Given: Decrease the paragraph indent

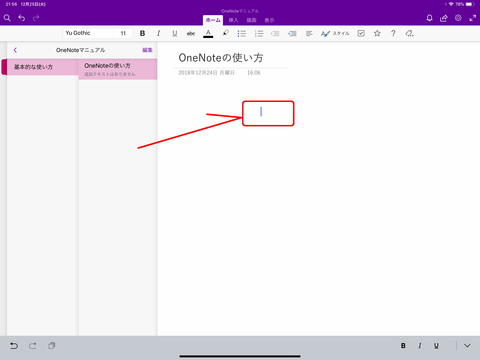Looking at the screenshot, I should [275, 33].
